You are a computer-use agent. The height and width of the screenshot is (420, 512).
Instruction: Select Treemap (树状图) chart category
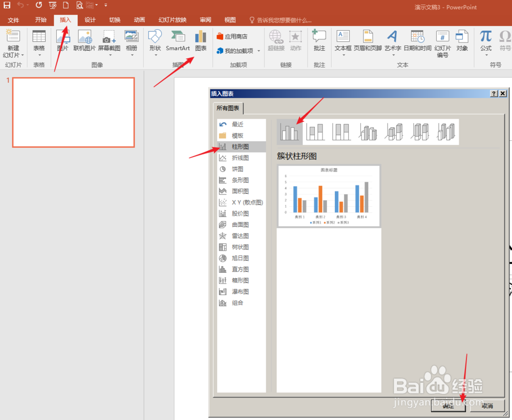coord(241,247)
